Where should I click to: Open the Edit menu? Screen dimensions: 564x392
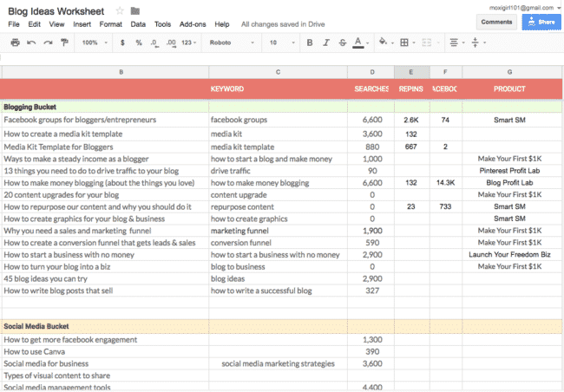(34, 24)
